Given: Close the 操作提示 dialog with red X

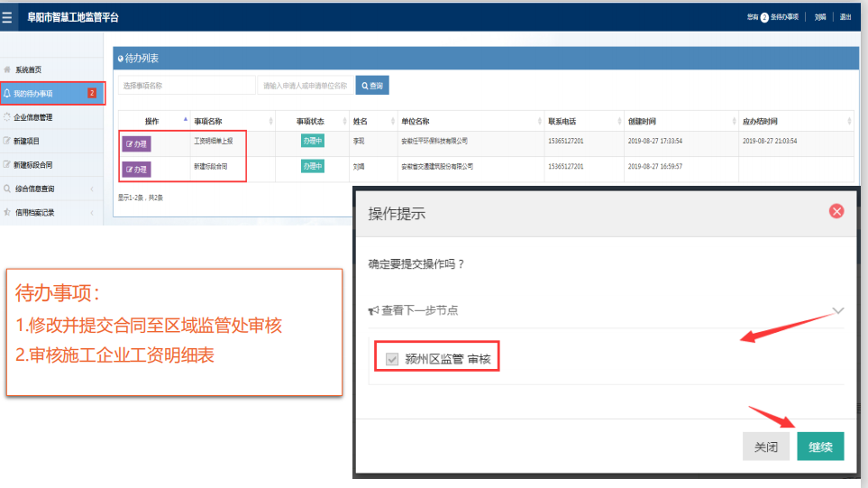Looking at the screenshot, I should click(x=836, y=211).
